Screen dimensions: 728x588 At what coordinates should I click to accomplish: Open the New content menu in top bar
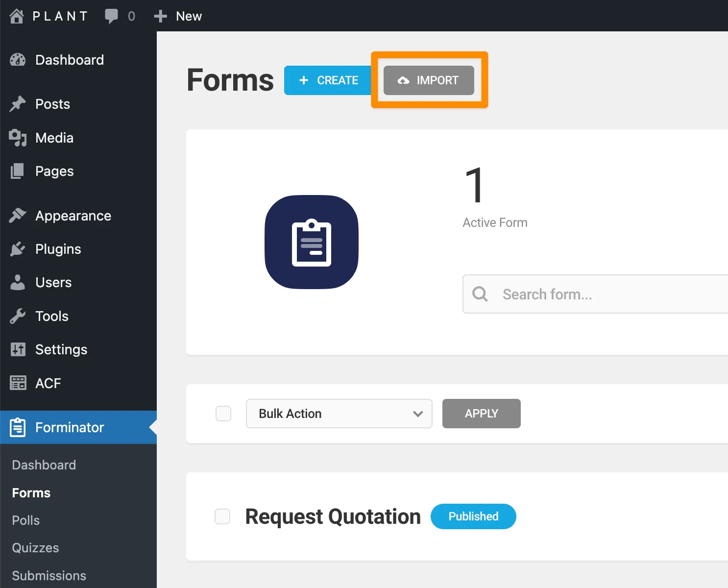point(178,16)
